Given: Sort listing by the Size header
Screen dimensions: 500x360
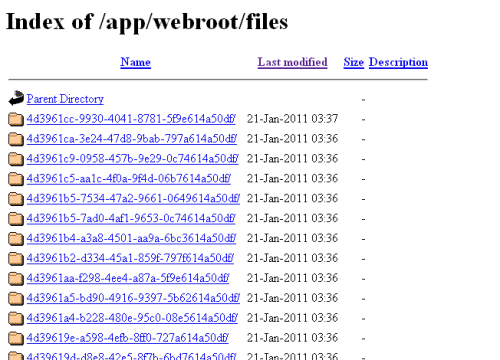Looking at the screenshot, I should click(354, 62).
